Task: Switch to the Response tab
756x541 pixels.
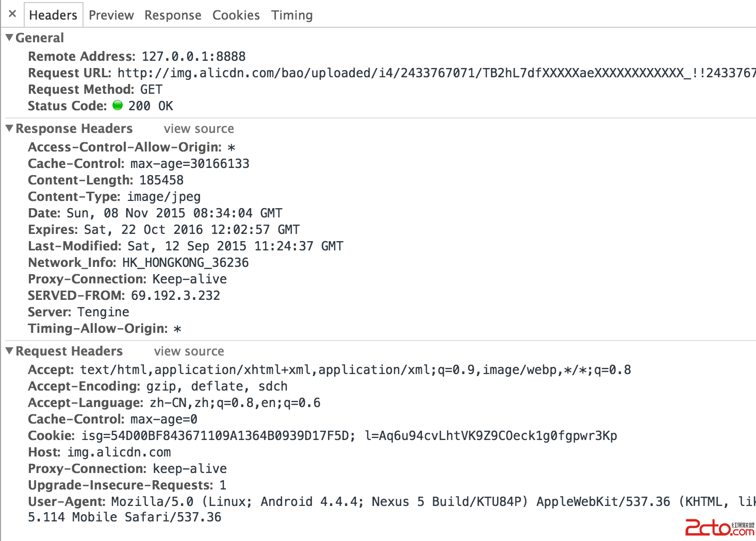Action: (x=173, y=15)
